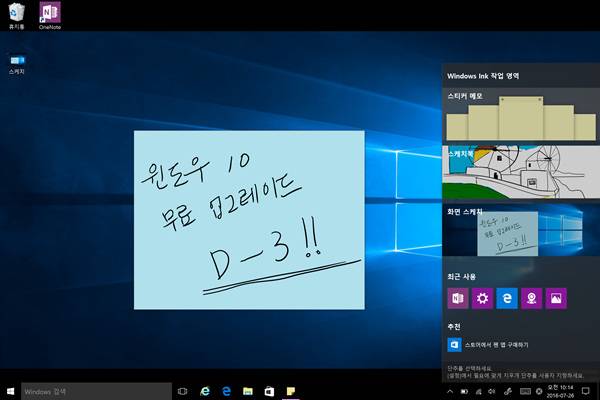Open the network icon in system tray
Screen dimensions: 600x400
coord(478,392)
